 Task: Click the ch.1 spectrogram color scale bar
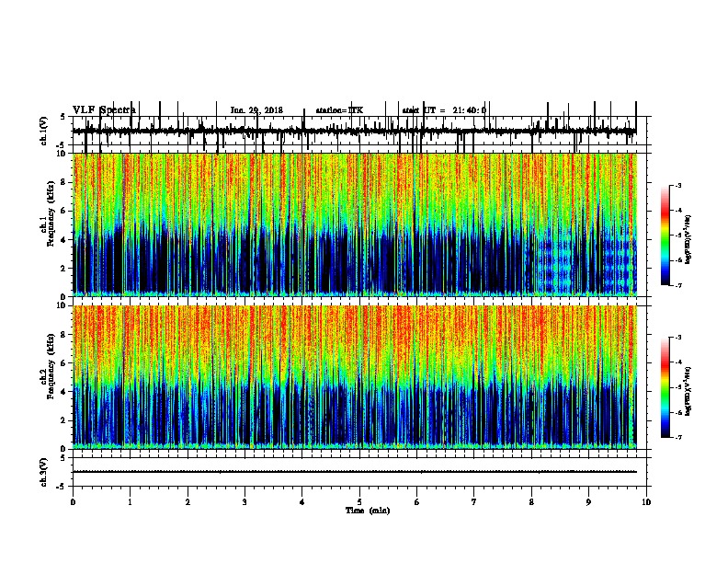665,235
